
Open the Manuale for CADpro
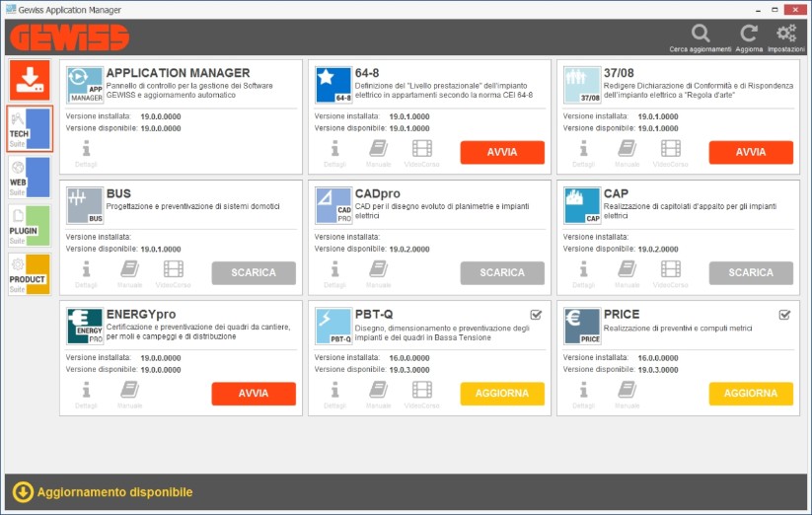click(x=378, y=274)
